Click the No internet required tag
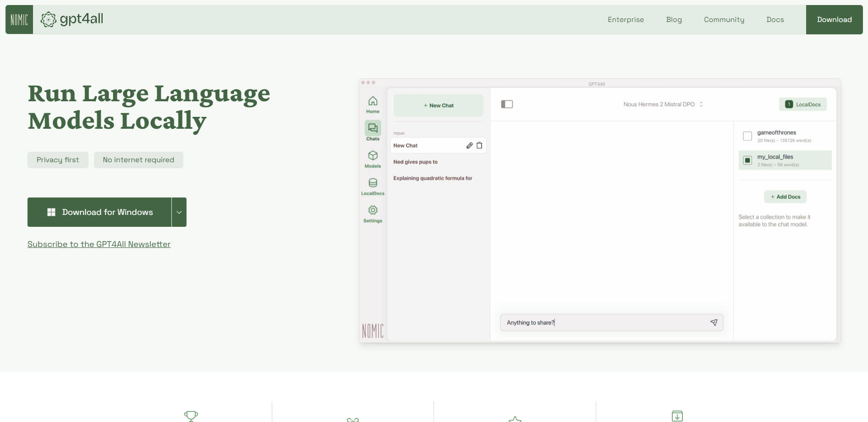The image size is (868, 422). pos(138,160)
